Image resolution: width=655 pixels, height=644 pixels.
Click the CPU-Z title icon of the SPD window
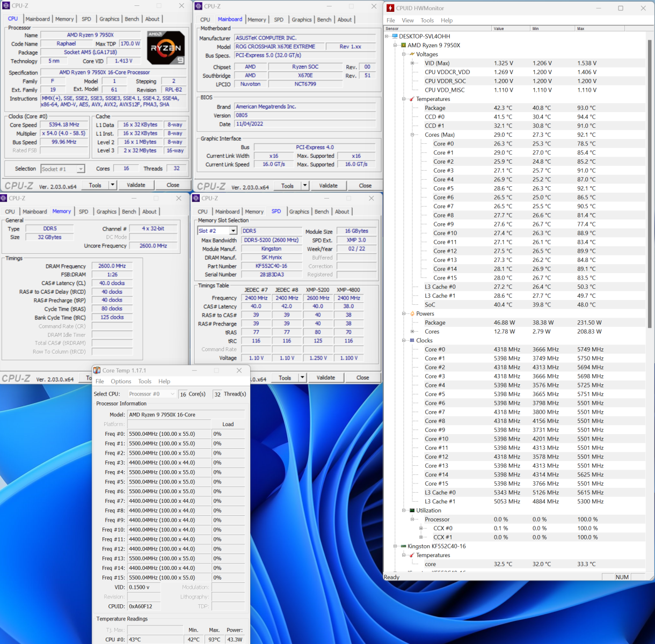click(x=196, y=198)
